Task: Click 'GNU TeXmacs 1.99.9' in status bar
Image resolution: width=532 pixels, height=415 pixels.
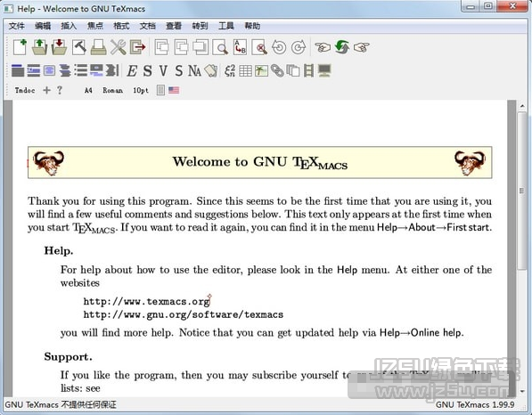Action: pos(475,405)
